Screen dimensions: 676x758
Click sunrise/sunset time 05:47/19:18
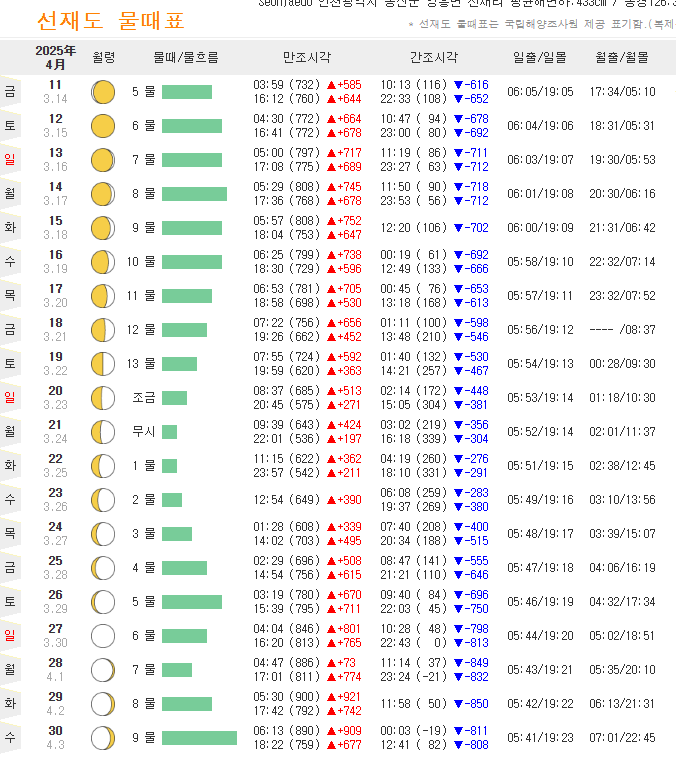click(x=540, y=568)
